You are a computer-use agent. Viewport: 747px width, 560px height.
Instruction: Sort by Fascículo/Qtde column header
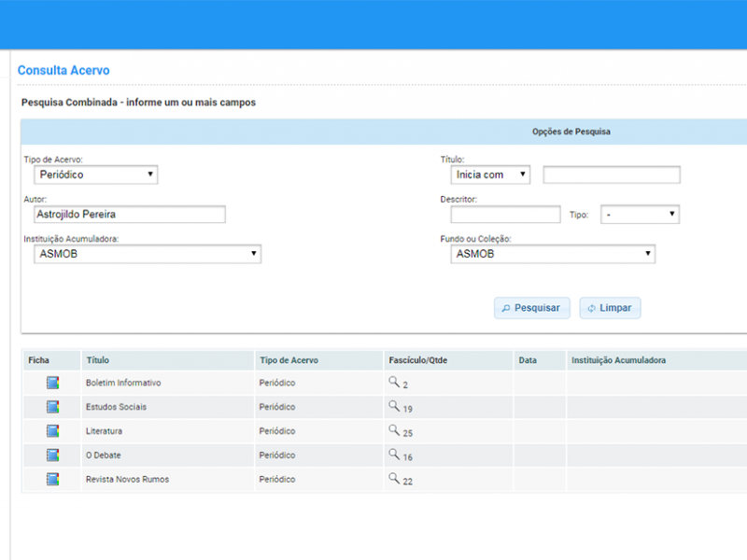[448, 360]
